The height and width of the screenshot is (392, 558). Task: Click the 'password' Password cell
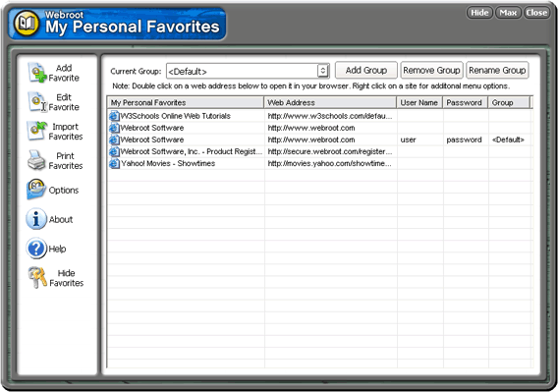pos(464,140)
